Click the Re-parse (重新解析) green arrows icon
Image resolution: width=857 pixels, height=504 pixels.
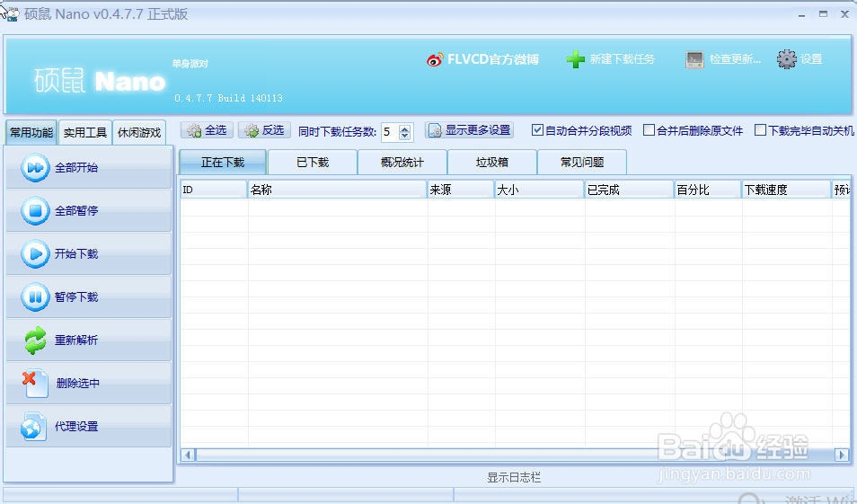35,340
